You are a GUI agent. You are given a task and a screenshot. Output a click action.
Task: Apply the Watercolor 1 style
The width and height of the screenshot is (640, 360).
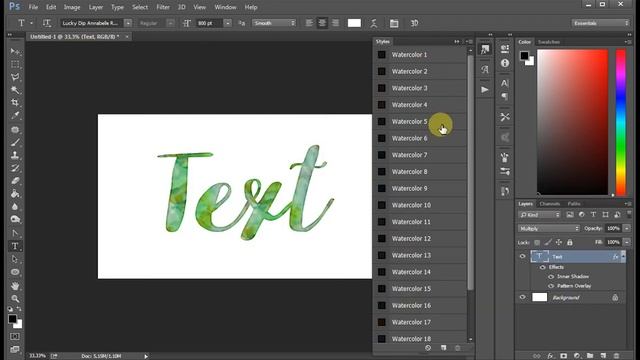[420, 55]
